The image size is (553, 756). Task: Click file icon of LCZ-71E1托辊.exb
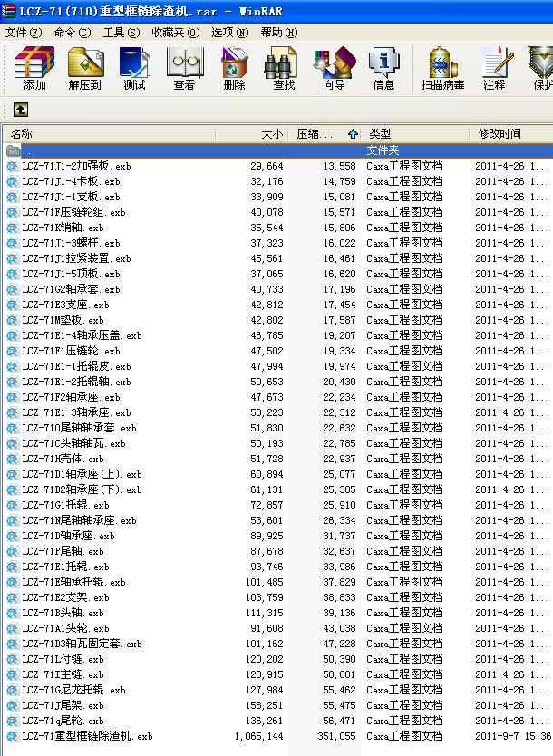pyautogui.click(x=12, y=567)
